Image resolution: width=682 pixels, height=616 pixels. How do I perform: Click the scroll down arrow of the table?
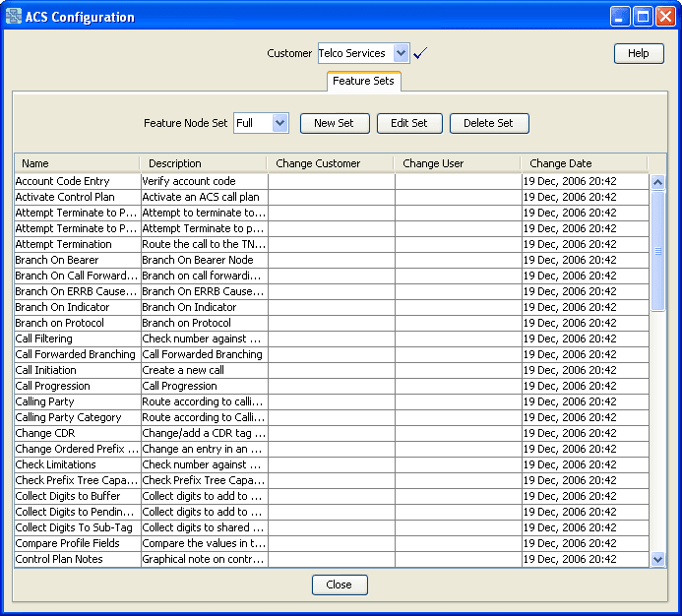[x=657, y=559]
